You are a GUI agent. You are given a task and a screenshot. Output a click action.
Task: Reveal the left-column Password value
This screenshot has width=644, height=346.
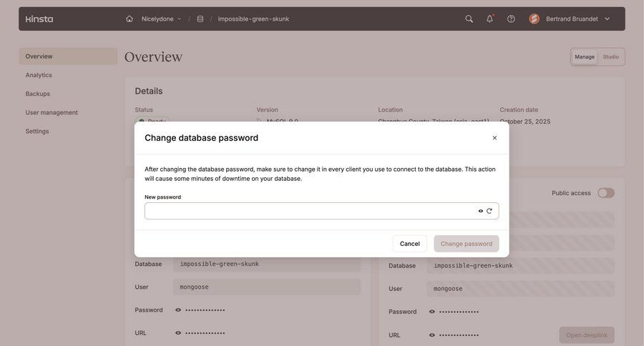click(178, 310)
